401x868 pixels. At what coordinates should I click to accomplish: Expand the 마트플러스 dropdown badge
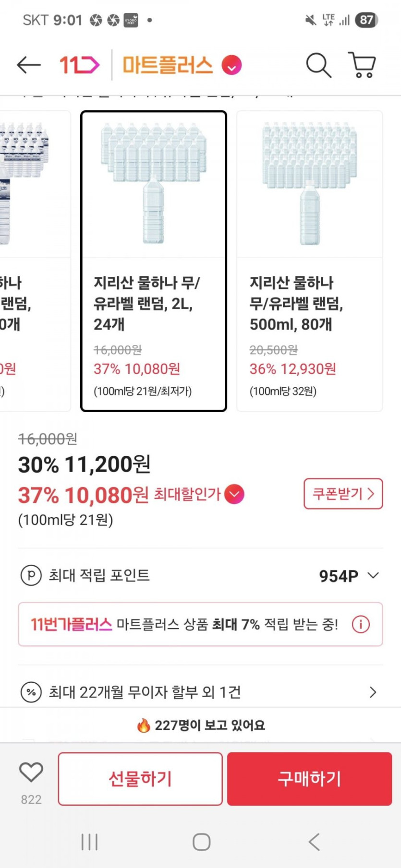[231, 65]
